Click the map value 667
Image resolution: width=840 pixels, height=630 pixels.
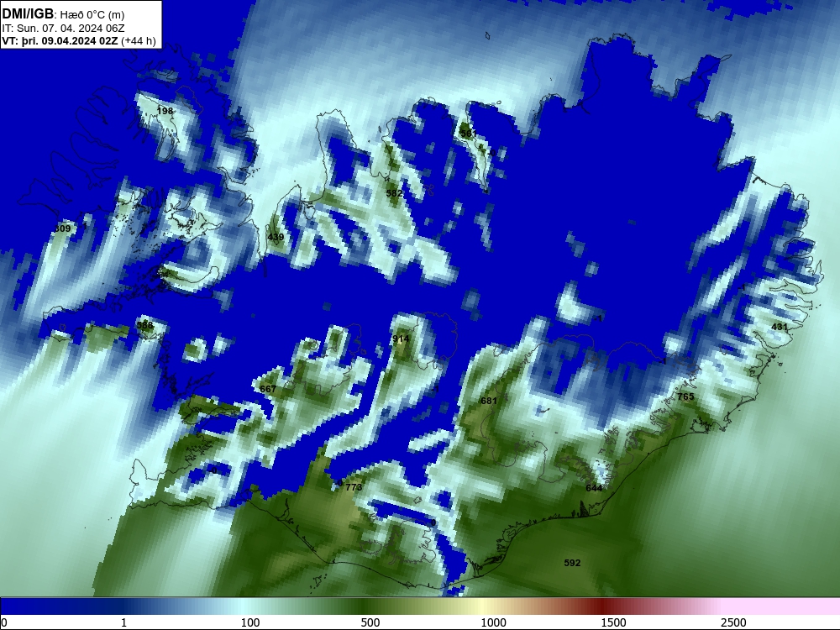coord(268,389)
